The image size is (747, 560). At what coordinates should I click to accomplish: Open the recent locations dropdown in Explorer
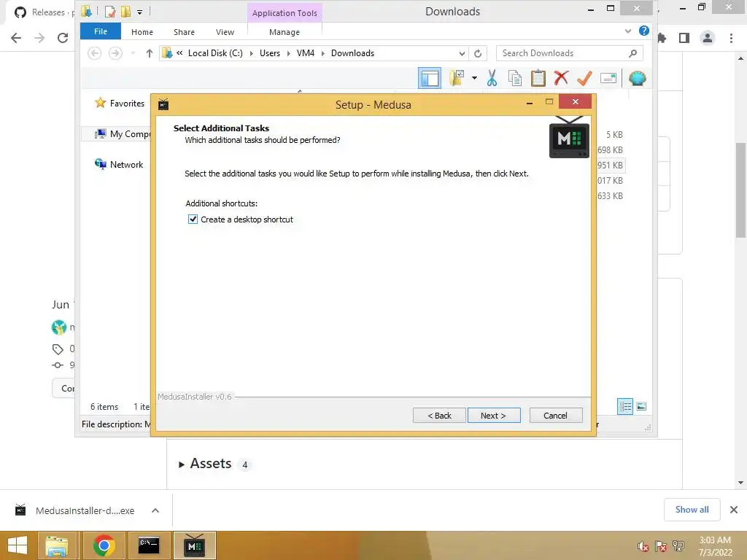(133, 53)
